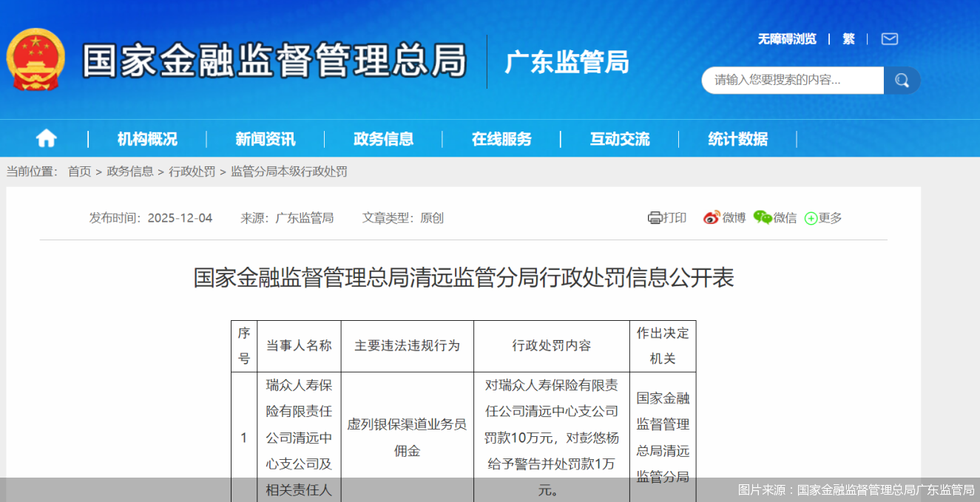Screen dimensions: 980x502
Task: Switch to traditional Chinese with 繁
Action: (x=848, y=38)
